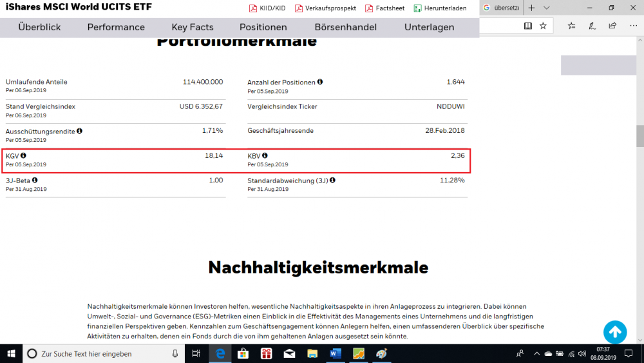Click info icon beside Anzahl der Positionen
The image size is (644, 363).
(x=320, y=82)
